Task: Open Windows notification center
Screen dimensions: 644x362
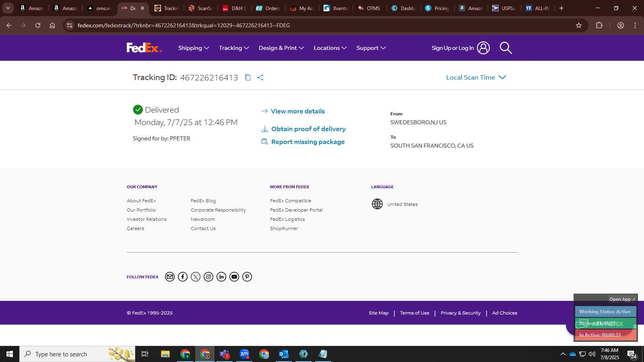Action: click(x=632, y=354)
